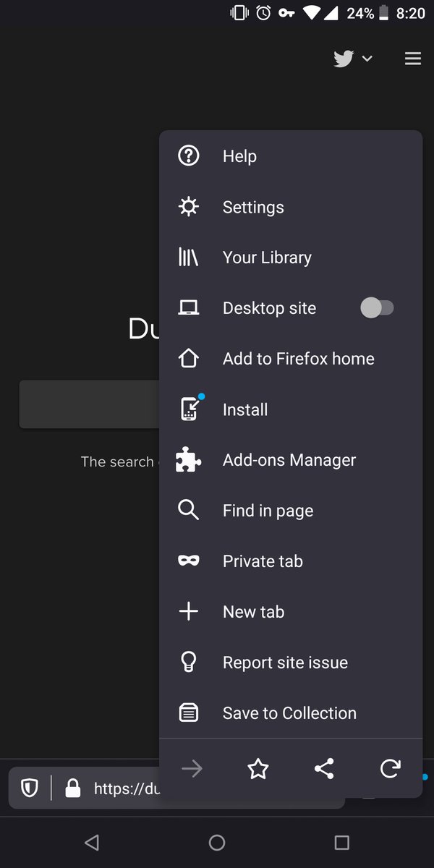Open the tracking protection shield icon
The width and height of the screenshot is (434, 868).
[30, 788]
